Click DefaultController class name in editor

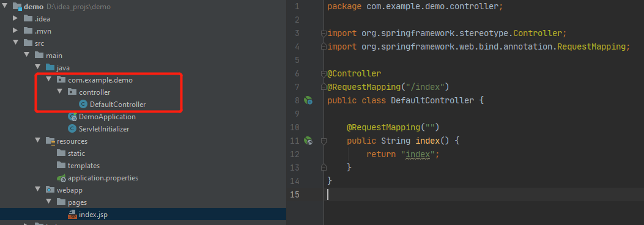432,101
